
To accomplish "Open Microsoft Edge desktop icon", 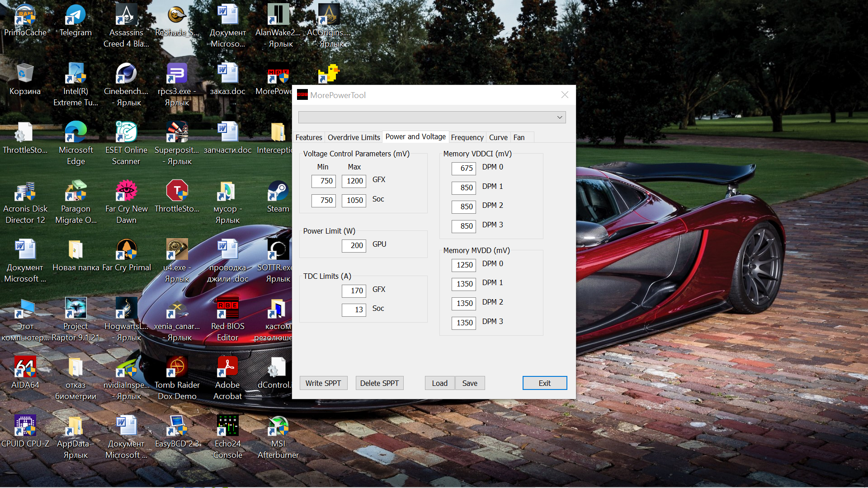I will click(x=75, y=133).
